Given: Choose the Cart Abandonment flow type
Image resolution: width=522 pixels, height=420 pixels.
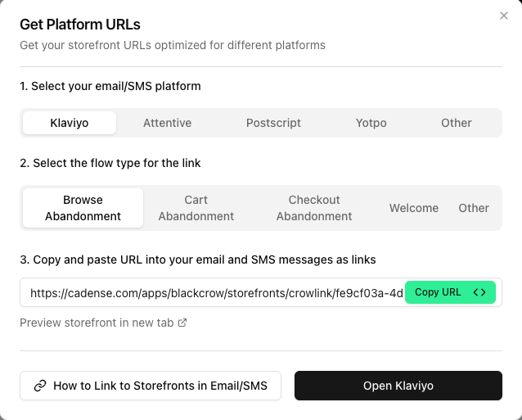Looking at the screenshot, I should click(x=196, y=208).
